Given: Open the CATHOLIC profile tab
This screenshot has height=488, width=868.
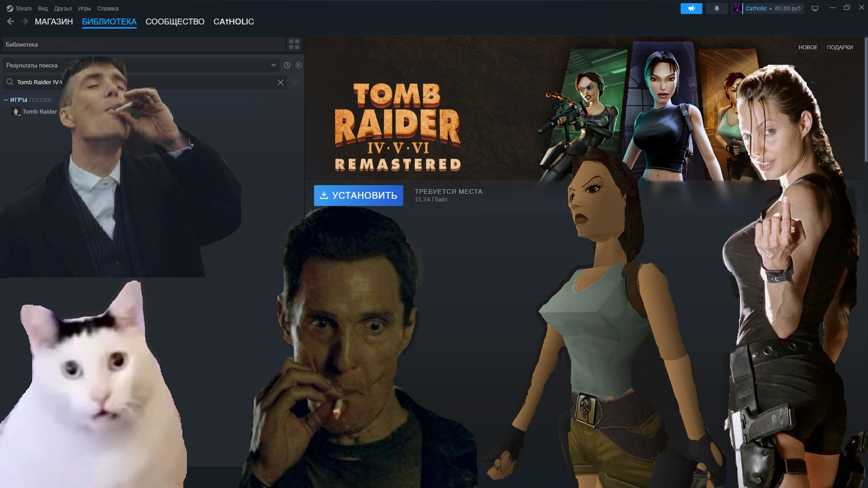Looking at the screenshot, I should click(234, 22).
